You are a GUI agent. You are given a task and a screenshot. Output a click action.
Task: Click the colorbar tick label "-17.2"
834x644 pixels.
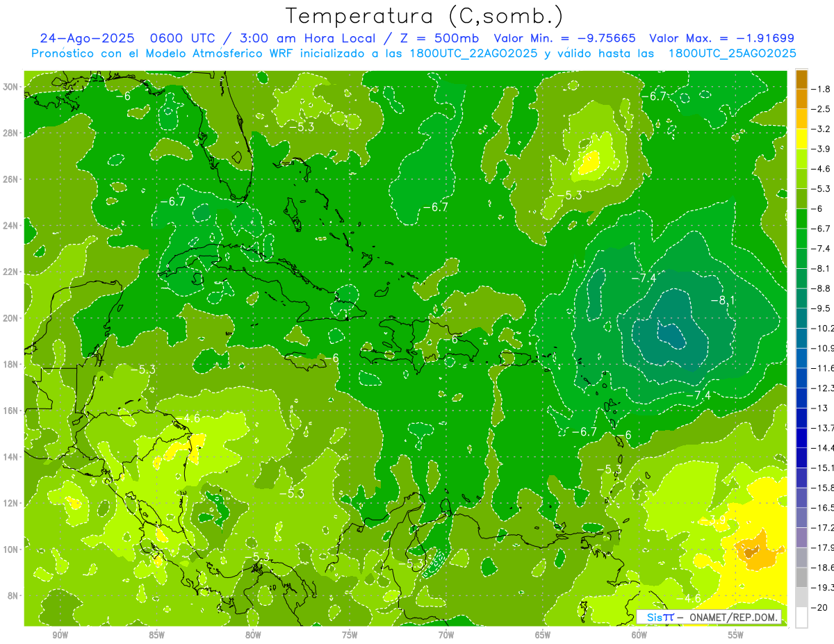coord(823,527)
